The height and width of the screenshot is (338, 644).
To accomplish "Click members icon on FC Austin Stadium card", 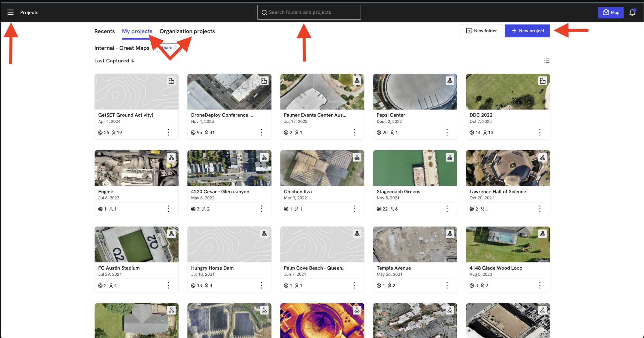I will coord(111,285).
